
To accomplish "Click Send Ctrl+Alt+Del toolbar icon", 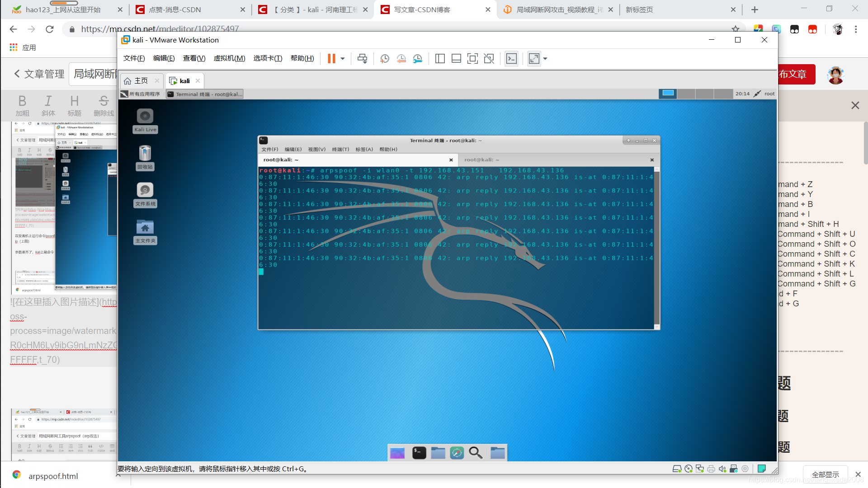I will click(x=362, y=58).
